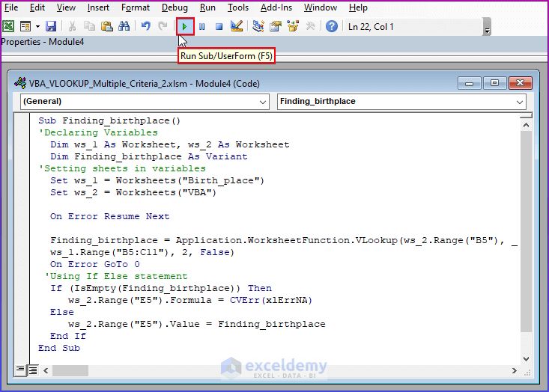Click the 'End If' line
Image resolution: width=549 pixels, height=392 pixels.
tap(68, 336)
